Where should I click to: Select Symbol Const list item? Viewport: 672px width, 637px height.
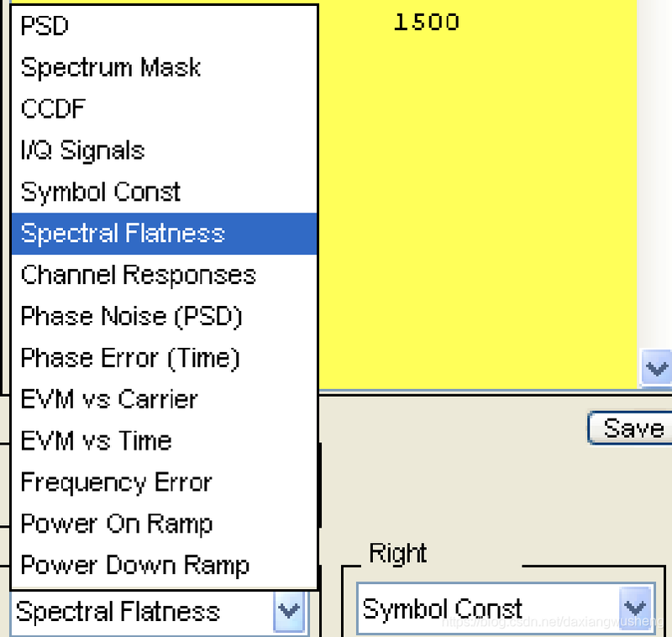click(164, 192)
